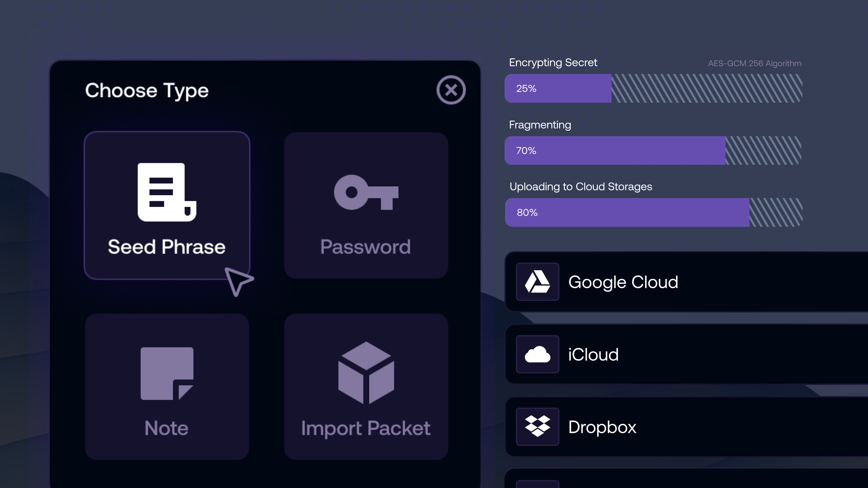Select the Seed Phrase label
This screenshot has width=868, height=488.
166,247
